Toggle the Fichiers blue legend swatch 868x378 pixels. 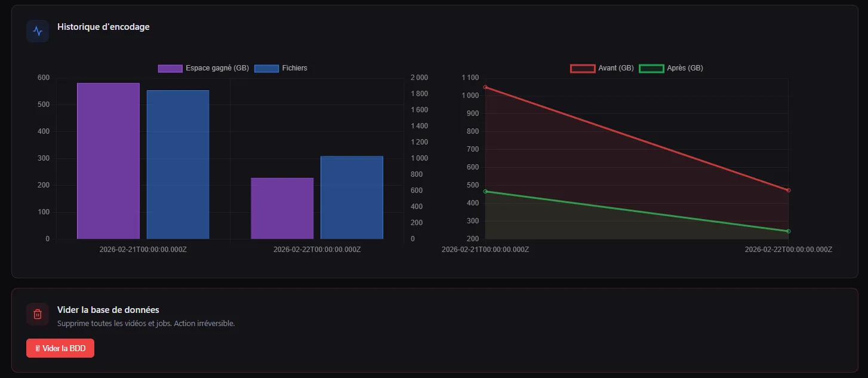click(x=267, y=68)
